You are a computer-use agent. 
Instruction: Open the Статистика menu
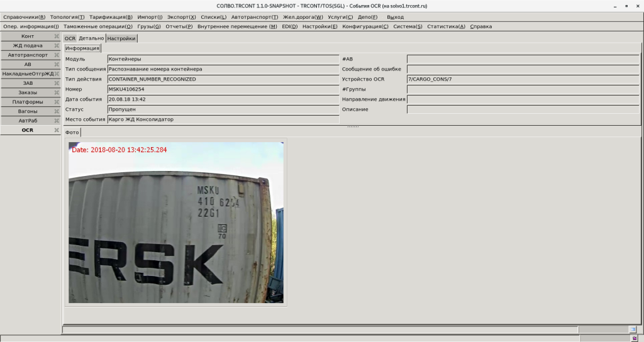446,26
